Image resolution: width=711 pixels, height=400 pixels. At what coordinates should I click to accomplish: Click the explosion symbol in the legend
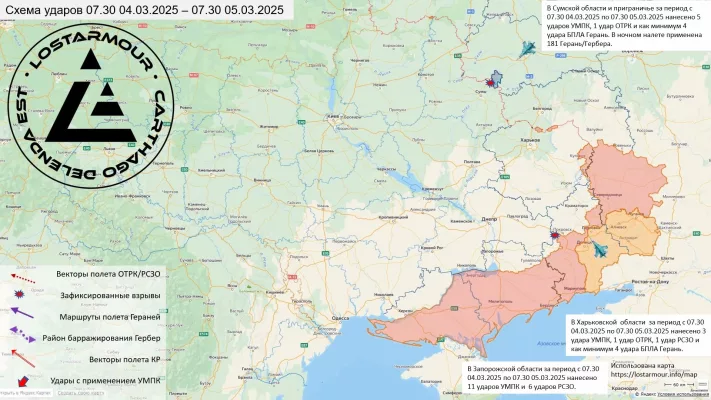coord(21,295)
